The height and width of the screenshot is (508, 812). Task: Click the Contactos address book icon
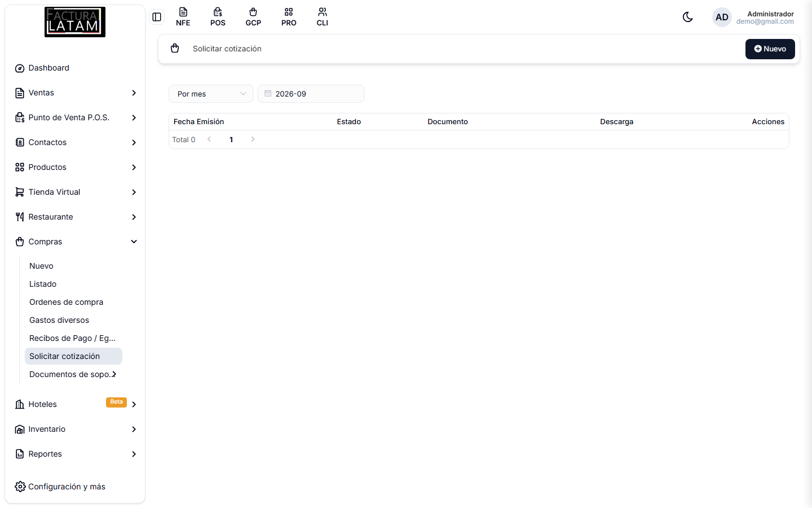click(20, 142)
